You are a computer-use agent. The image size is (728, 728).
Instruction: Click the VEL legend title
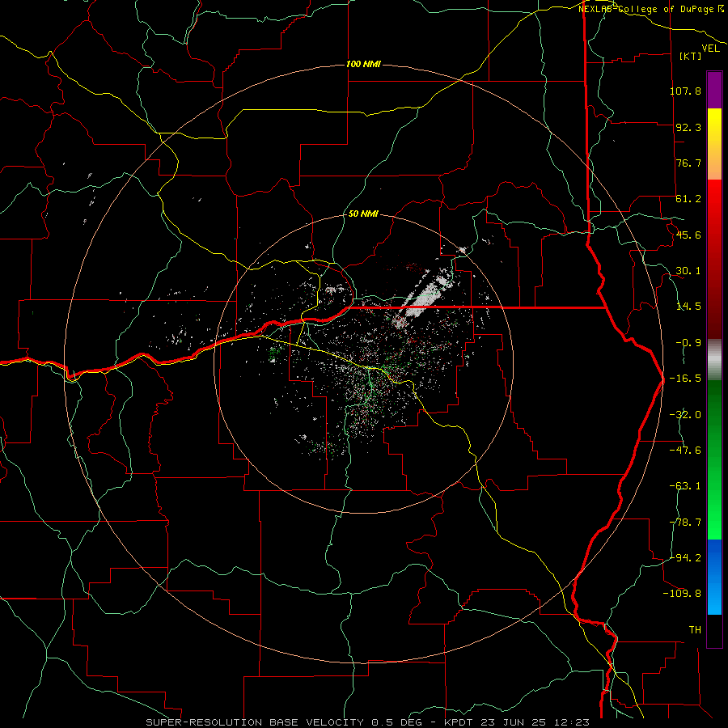[710, 49]
